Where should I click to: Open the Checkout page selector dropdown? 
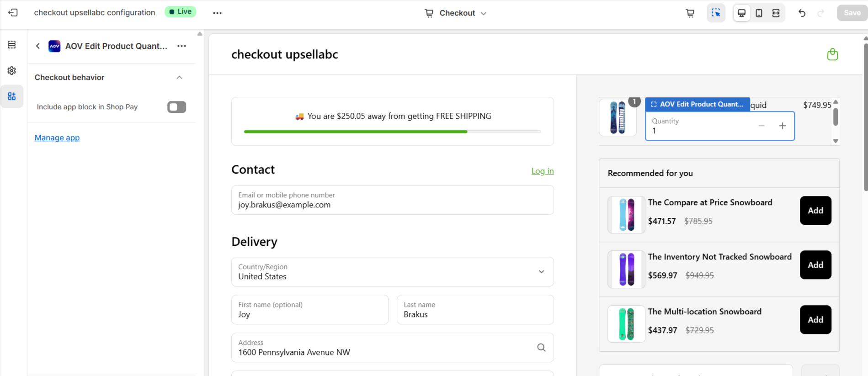click(456, 13)
